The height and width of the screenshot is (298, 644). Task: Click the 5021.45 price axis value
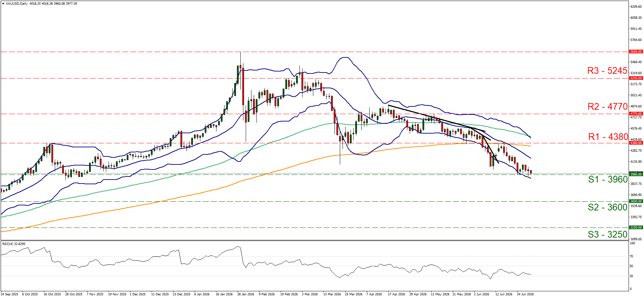(636, 95)
